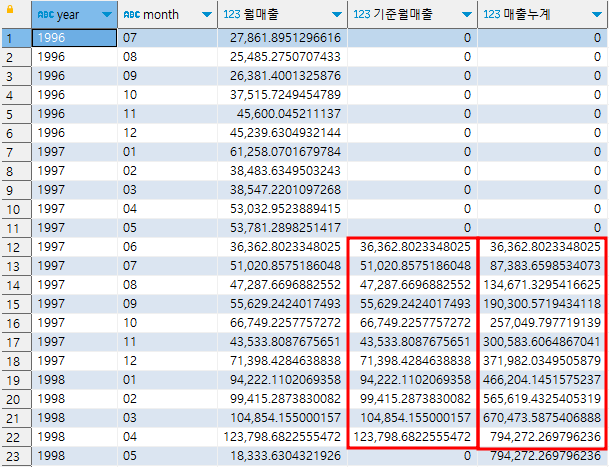
Task: Select row number 19 header
Action: tap(16, 380)
